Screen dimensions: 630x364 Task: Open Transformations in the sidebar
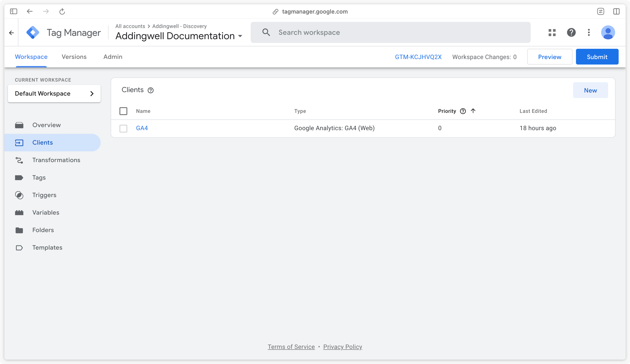[x=52, y=160]
